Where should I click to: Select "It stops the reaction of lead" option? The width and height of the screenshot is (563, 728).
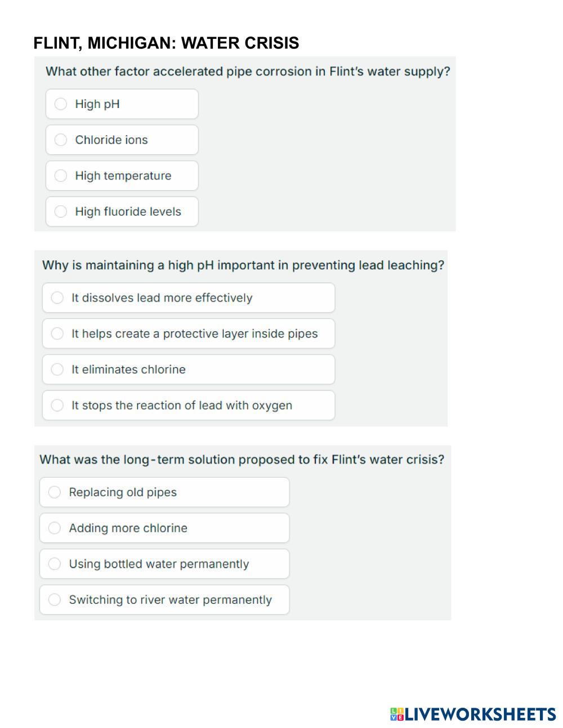pos(57,405)
